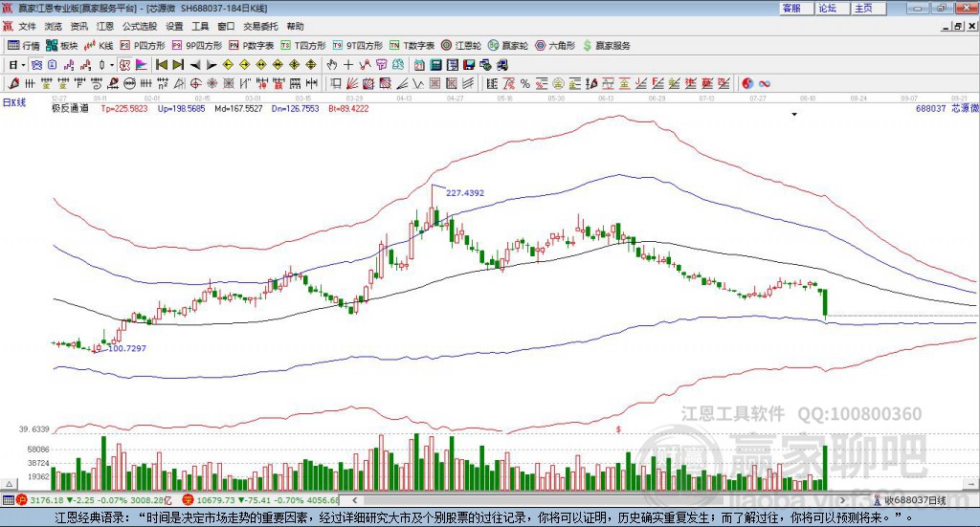Select the 9T四方形 tool
This screenshot has height=527, width=980.
[358, 46]
